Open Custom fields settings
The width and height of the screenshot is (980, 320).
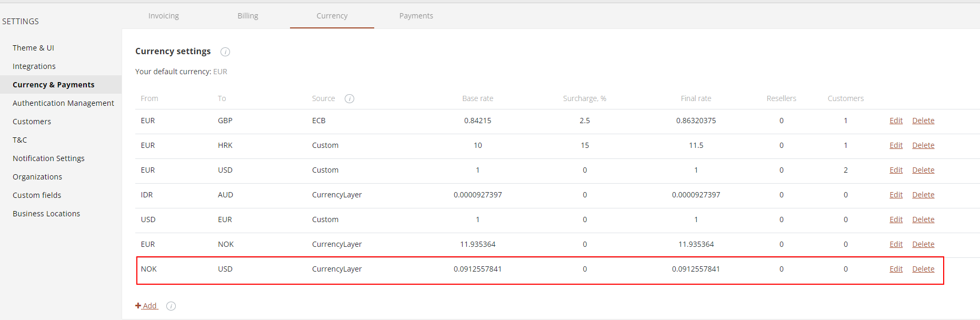(x=37, y=195)
